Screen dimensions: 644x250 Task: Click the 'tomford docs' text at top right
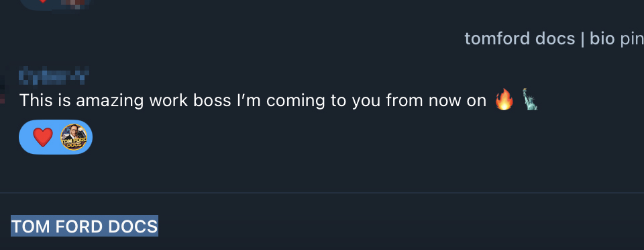[519, 39]
